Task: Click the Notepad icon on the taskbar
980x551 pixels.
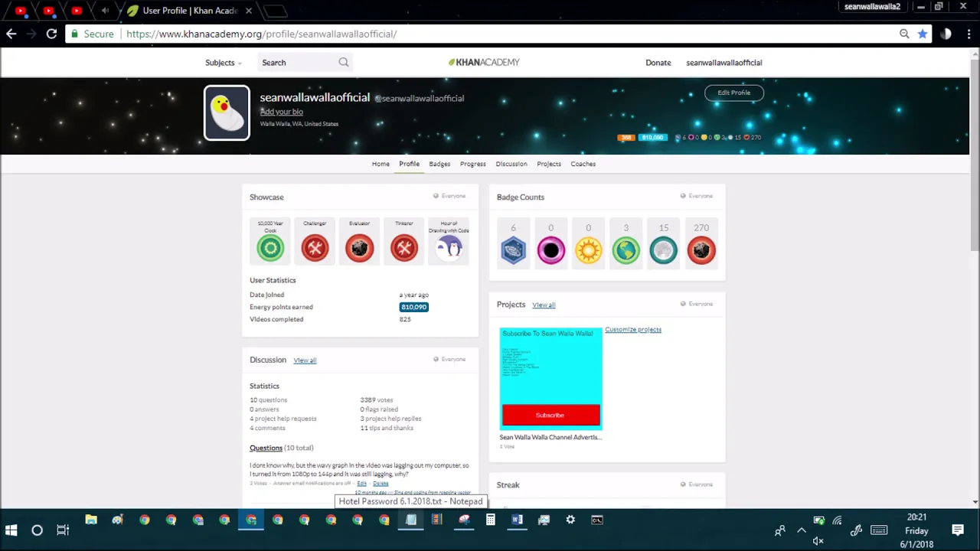Action: (x=410, y=520)
